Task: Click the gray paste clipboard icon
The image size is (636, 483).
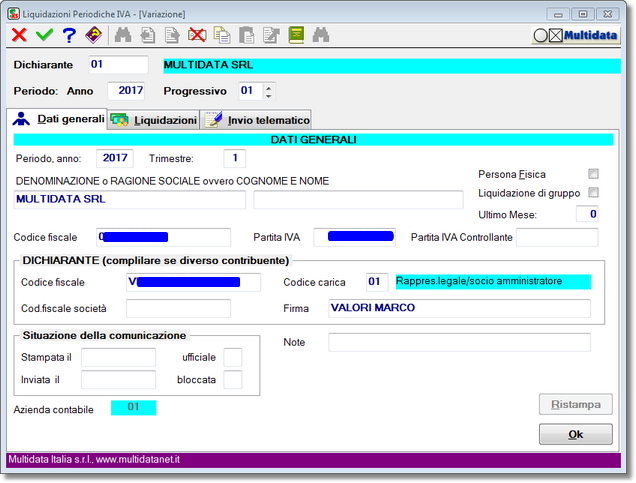Action: click(x=247, y=35)
